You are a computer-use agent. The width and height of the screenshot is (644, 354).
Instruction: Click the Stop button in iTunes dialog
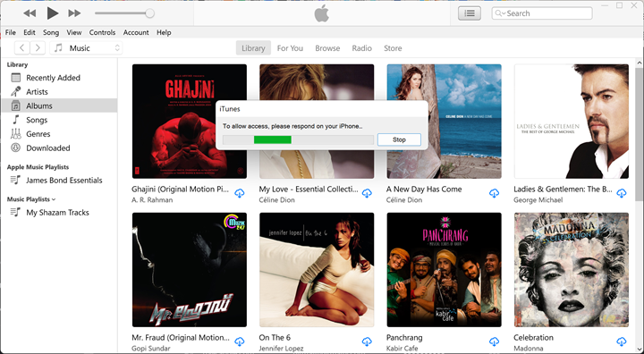(399, 139)
